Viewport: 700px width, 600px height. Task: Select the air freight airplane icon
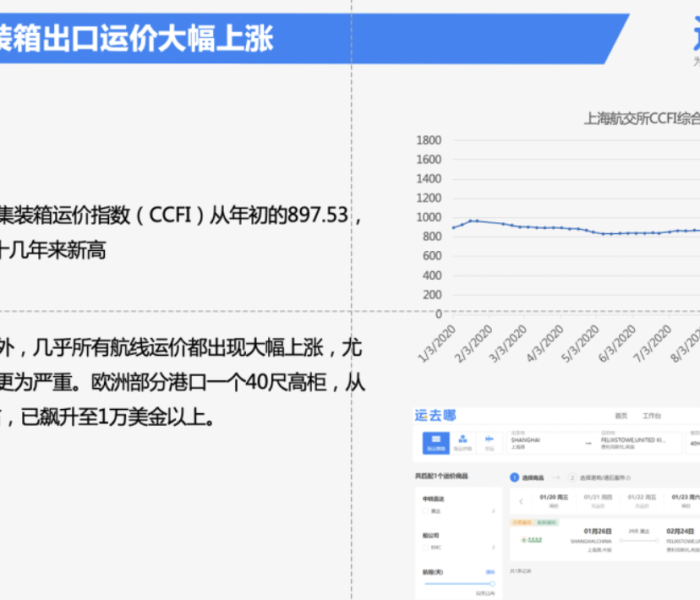tap(489, 442)
